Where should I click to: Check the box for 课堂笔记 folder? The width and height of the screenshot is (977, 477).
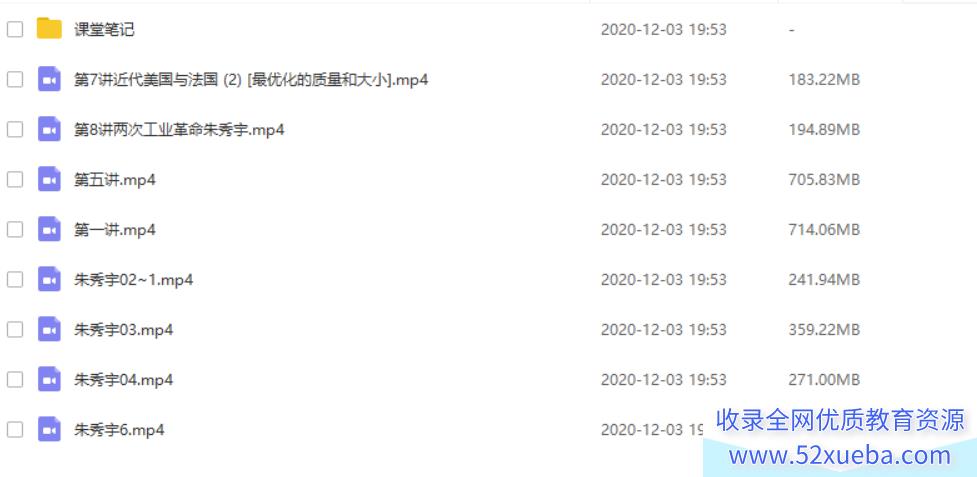point(15,29)
